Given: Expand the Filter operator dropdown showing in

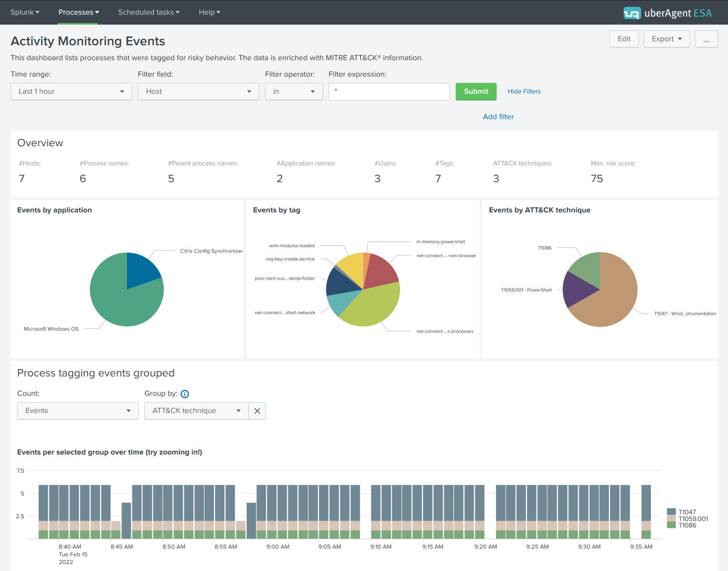Looking at the screenshot, I should coord(294,92).
